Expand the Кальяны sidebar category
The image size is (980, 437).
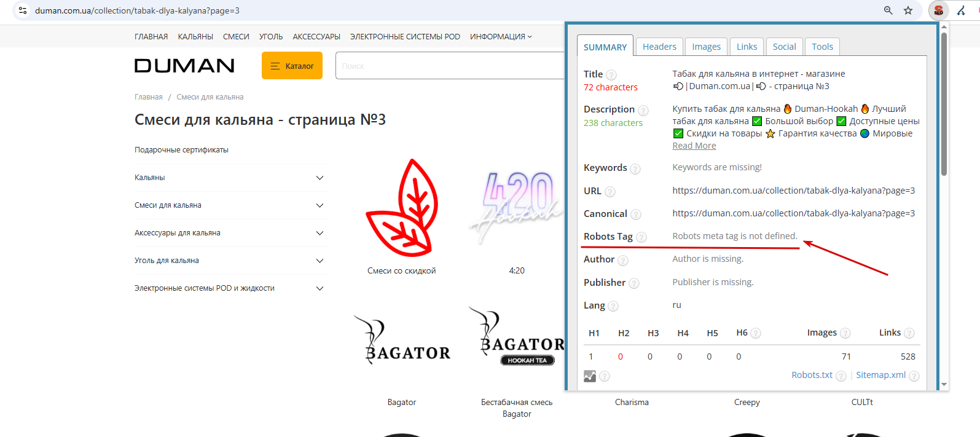(319, 178)
